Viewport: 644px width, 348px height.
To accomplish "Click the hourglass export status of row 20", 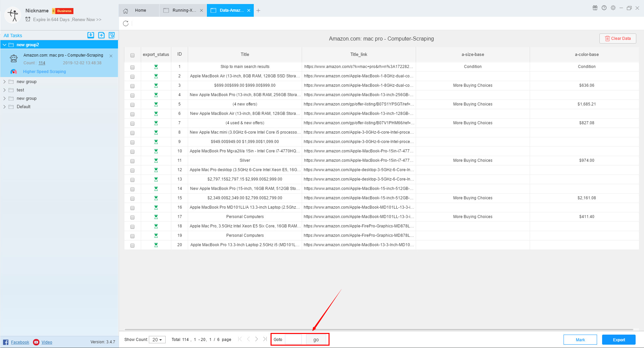I will 156,245.
